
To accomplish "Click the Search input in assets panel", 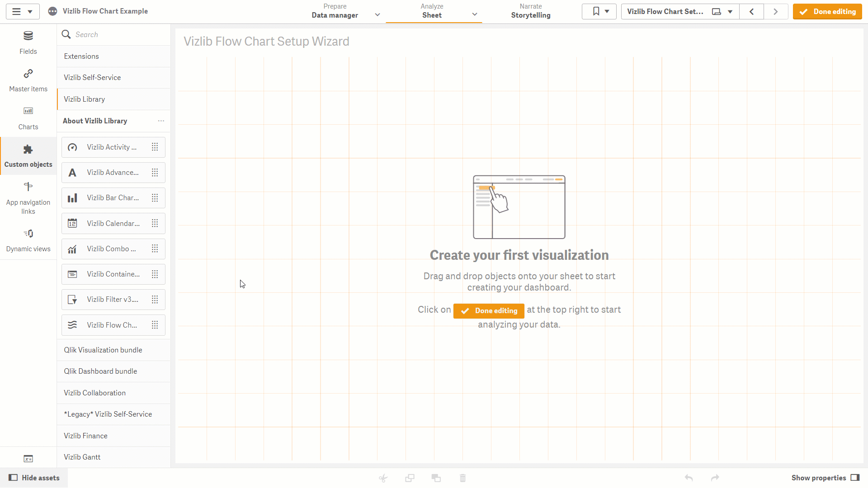I will tap(113, 34).
